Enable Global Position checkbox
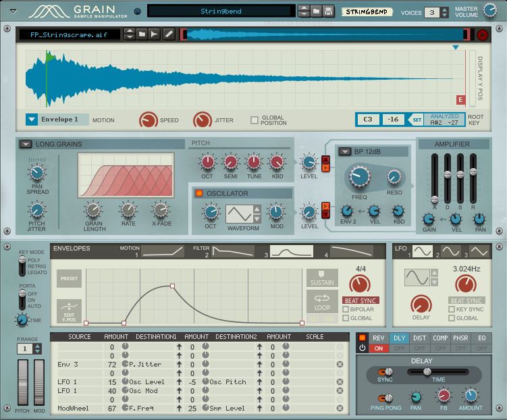Viewport: 507px width, 420px height. (x=255, y=120)
